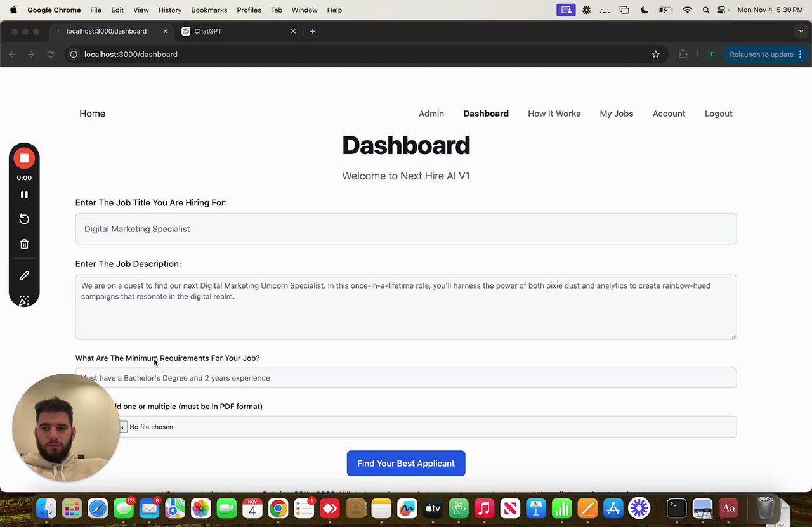Click the file chooser showing No file chosen
Image resolution: width=812 pixels, height=527 pixels.
[406, 427]
